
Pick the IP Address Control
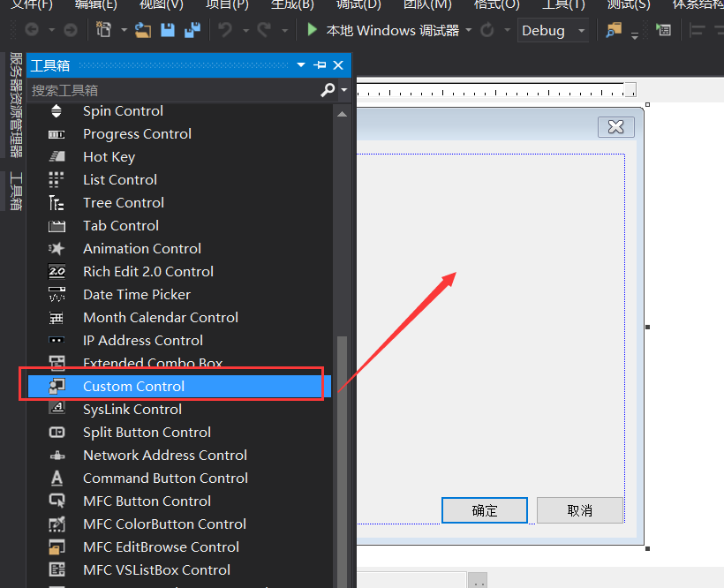click(x=142, y=340)
